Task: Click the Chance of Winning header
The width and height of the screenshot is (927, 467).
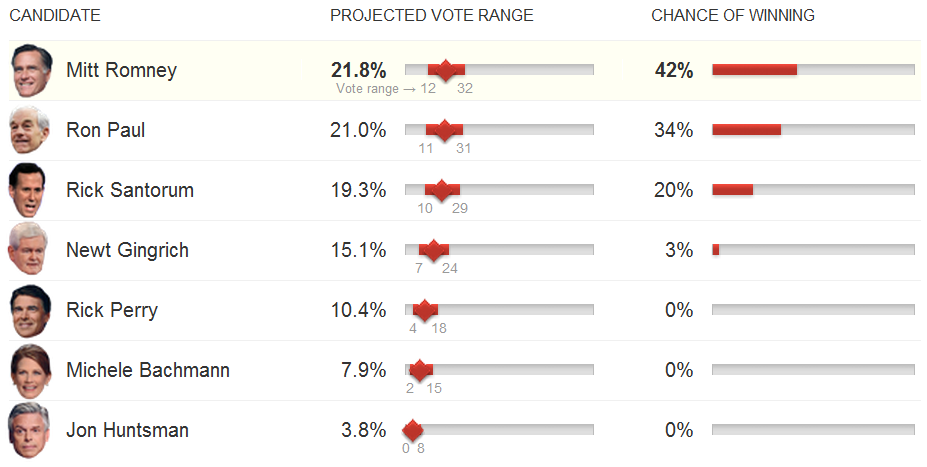Action: [733, 15]
